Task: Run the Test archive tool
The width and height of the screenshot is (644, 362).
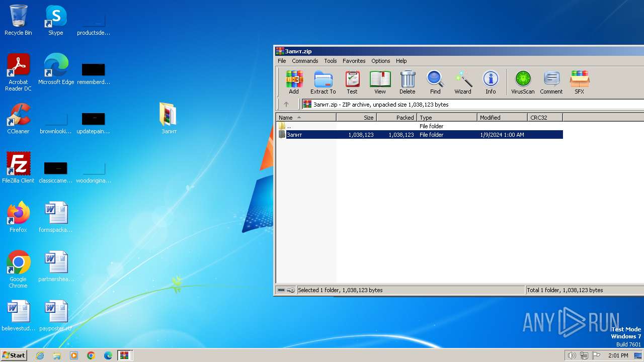Action: (352, 82)
